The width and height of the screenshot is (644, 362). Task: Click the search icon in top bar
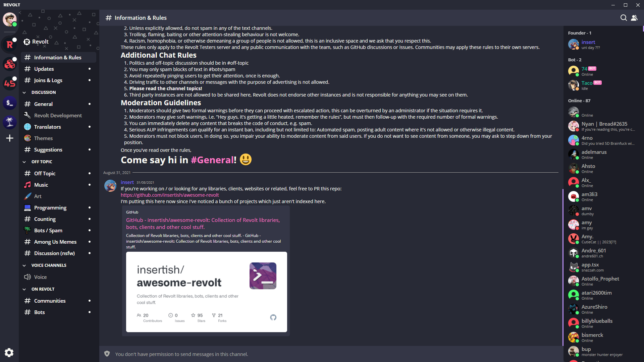tap(624, 18)
